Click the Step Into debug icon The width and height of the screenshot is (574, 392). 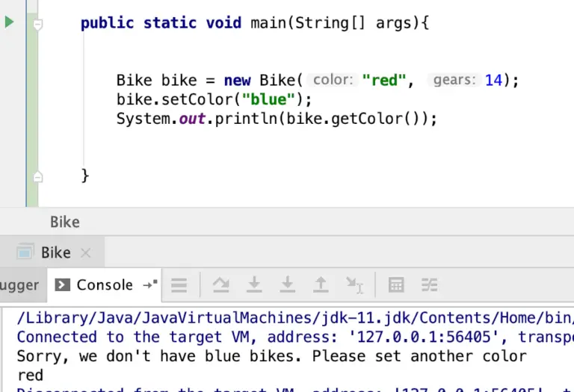[x=287, y=284]
